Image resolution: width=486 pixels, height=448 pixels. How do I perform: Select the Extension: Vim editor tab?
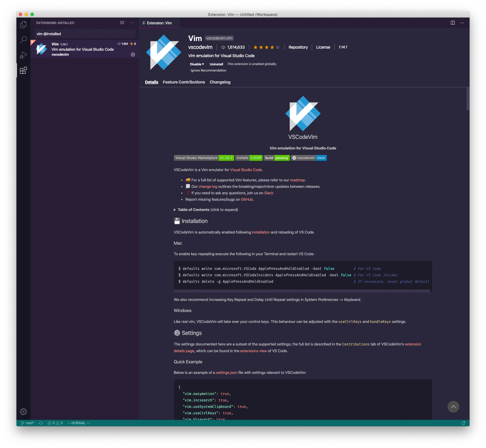pyautogui.click(x=160, y=23)
